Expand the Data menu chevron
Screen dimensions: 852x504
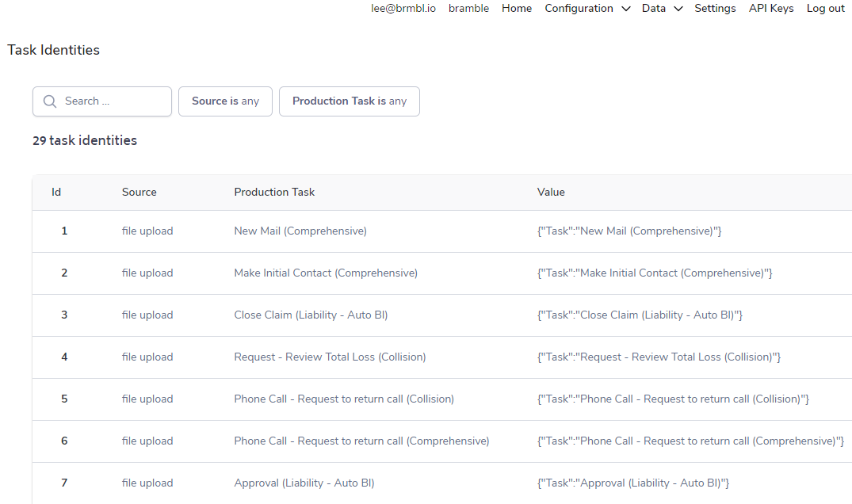coord(678,9)
